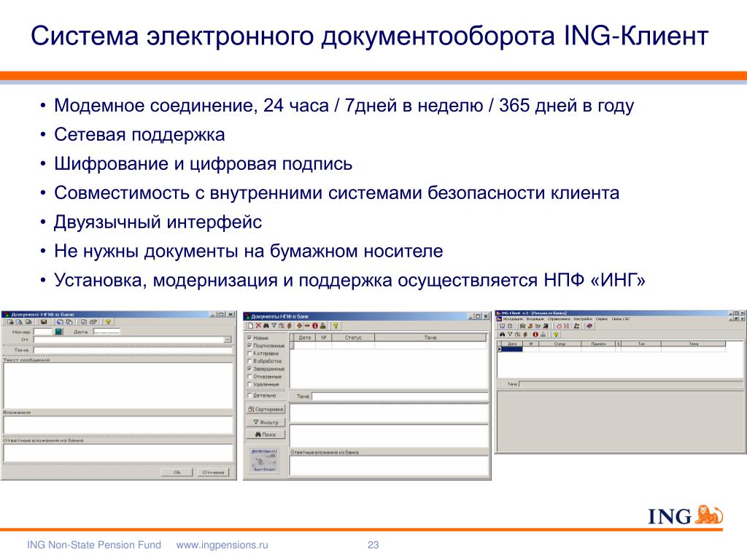
Task: Open the Входящие menu in ING-Client
Action: tap(535, 319)
